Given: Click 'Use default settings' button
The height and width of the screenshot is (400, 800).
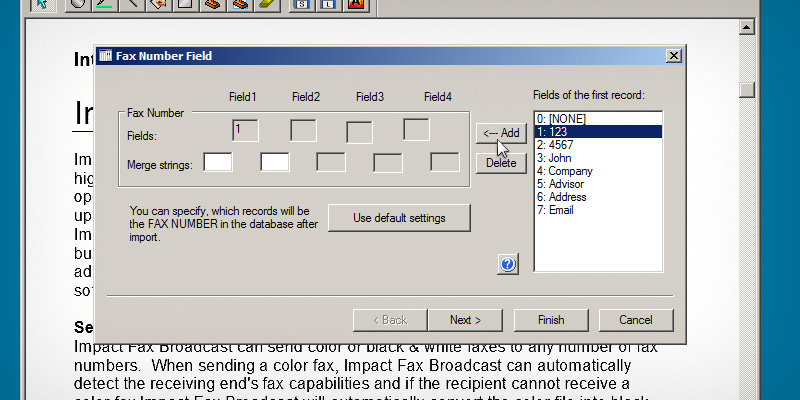Looking at the screenshot, I should (x=399, y=218).
